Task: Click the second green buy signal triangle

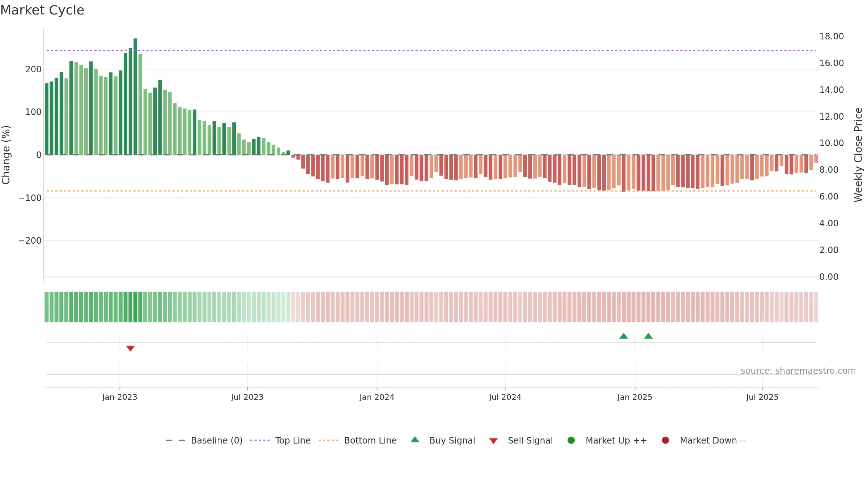Action: point(648,336)
